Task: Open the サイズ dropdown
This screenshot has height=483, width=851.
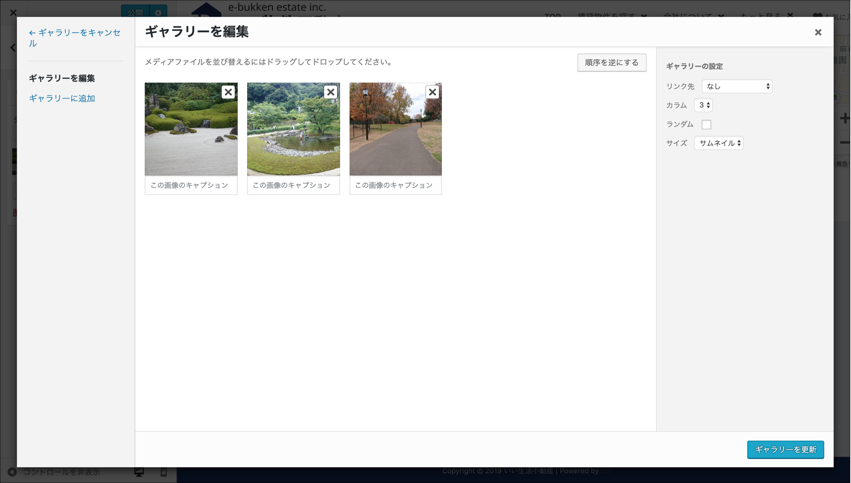Action: (718, 143)
